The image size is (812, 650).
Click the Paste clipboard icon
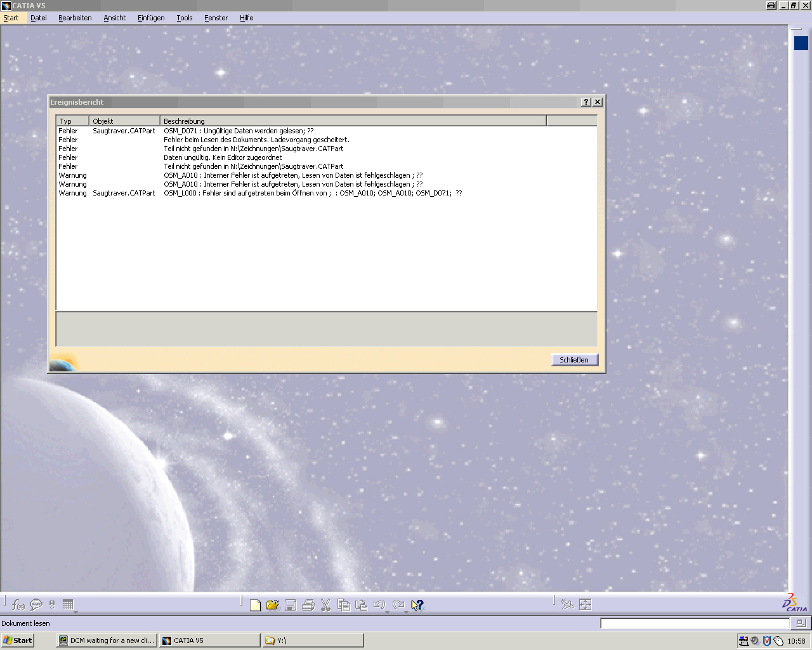[x=362, y=605]
